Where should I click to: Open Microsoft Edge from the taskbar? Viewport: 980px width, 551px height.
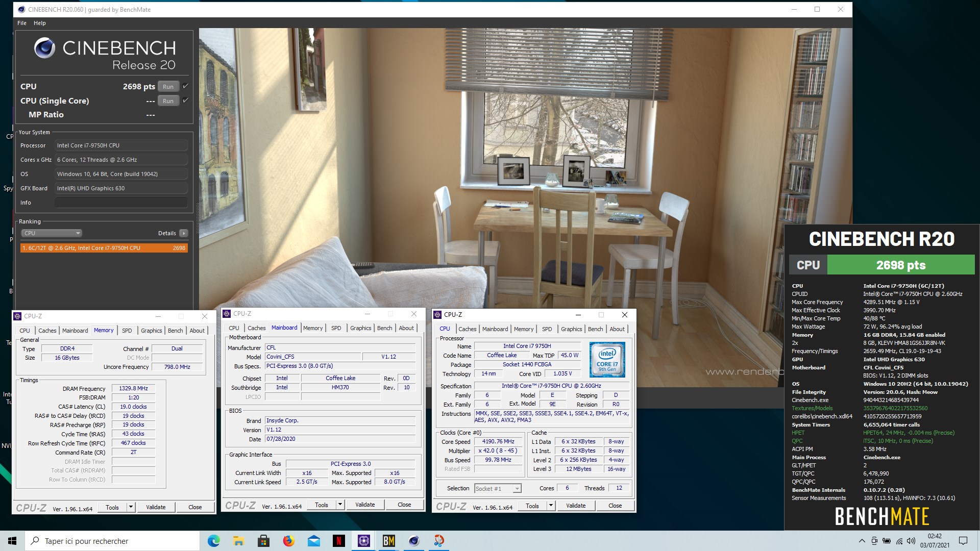(213, 541)
